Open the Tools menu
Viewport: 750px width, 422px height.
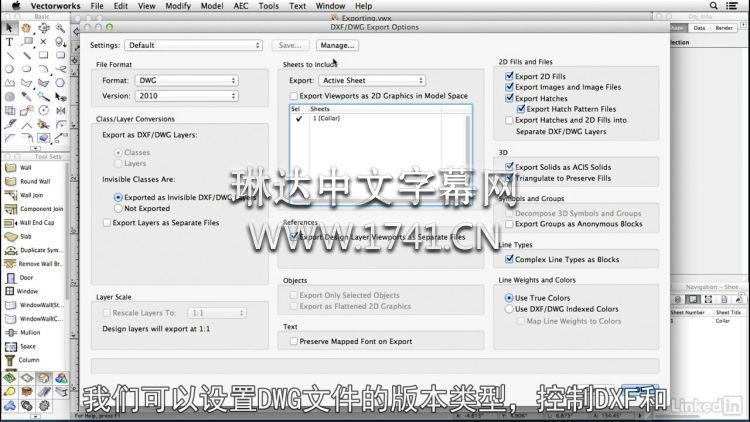269,6
